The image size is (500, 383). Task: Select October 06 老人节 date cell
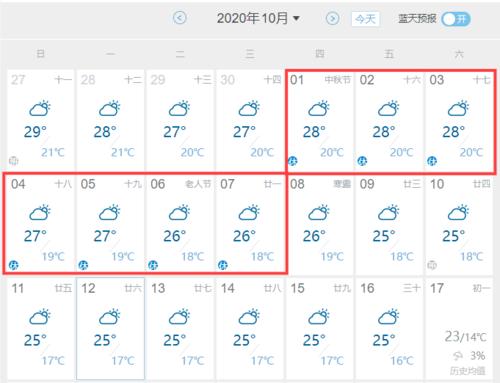pyautogui.click(x=180, y=223)
